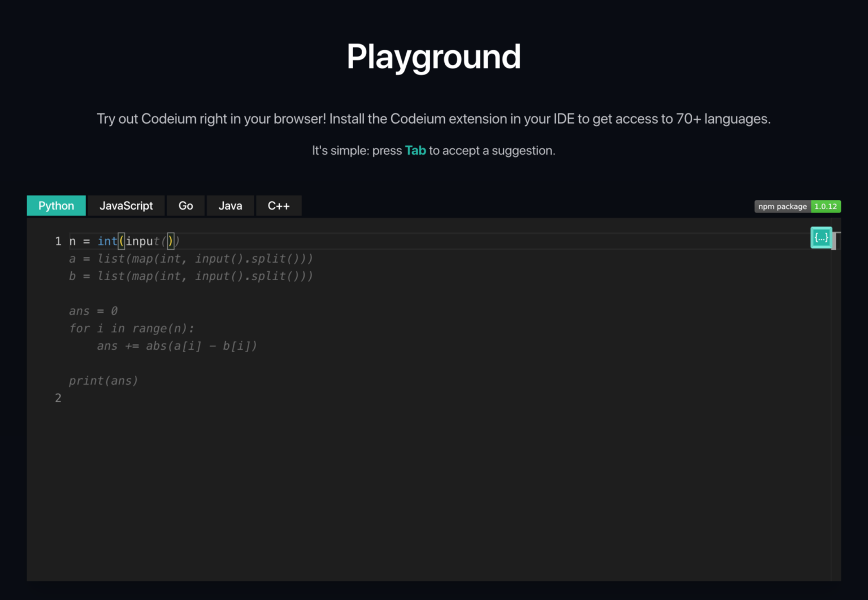Click the ans = 0 suggestion line
The width and height of the screenshot is (868, 600).
click(x=93, y=311)
